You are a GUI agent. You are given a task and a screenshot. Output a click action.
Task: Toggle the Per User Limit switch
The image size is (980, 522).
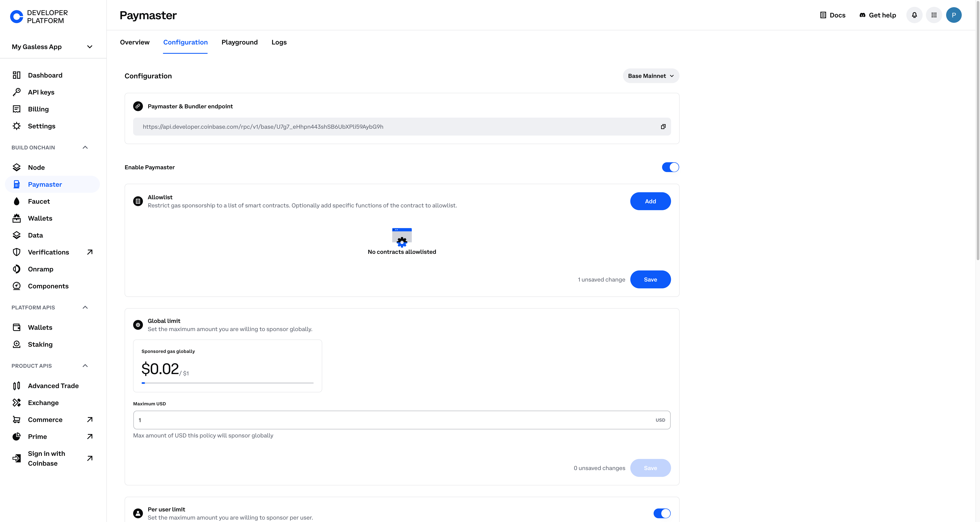(x=662, y=513)
